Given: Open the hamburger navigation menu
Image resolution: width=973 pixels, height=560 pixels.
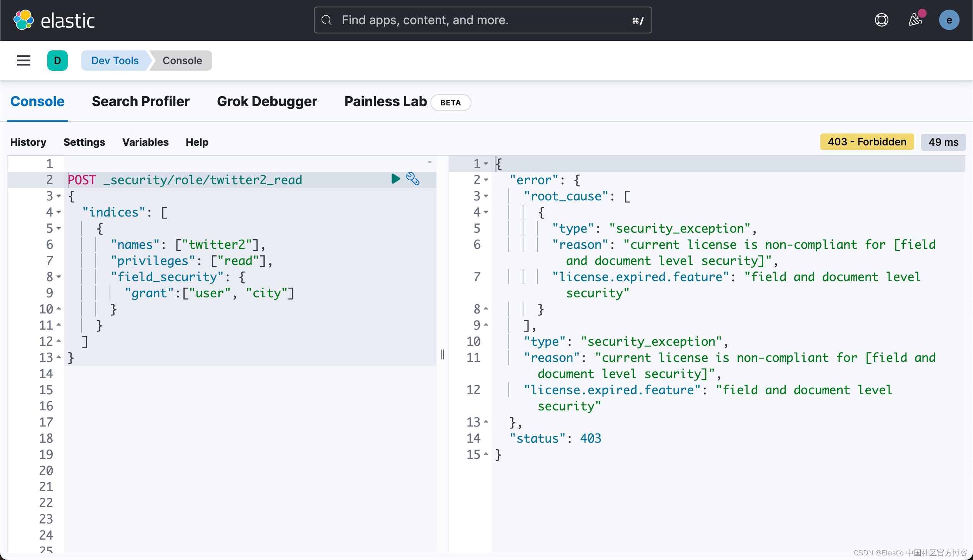Looking at the screenshot, I should coord(23,60).
